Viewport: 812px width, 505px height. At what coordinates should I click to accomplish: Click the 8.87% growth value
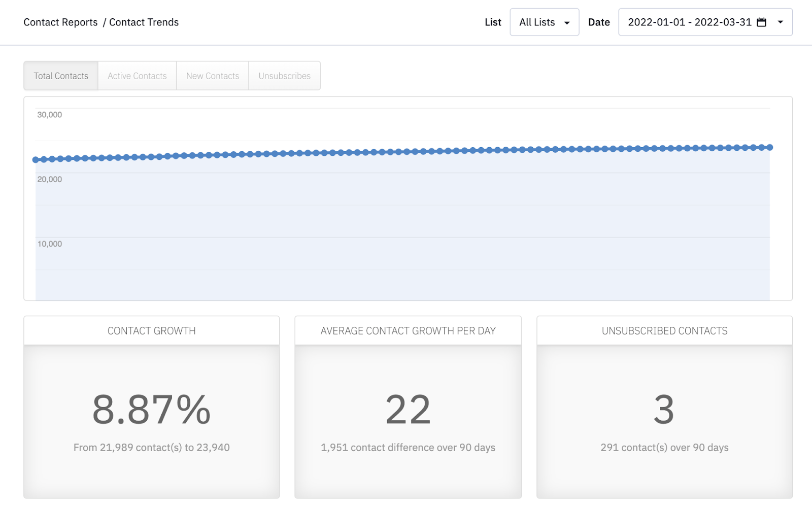pyautogui.click(x=151, y=410)
